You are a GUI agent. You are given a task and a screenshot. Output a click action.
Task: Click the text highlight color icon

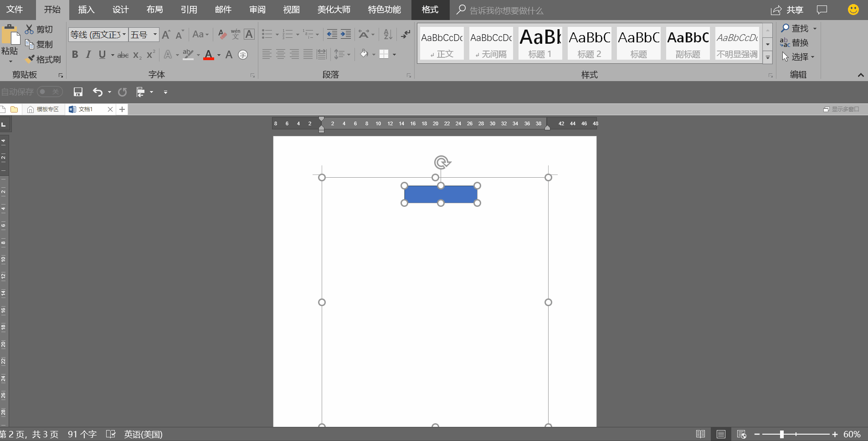(x=188, y=55)
